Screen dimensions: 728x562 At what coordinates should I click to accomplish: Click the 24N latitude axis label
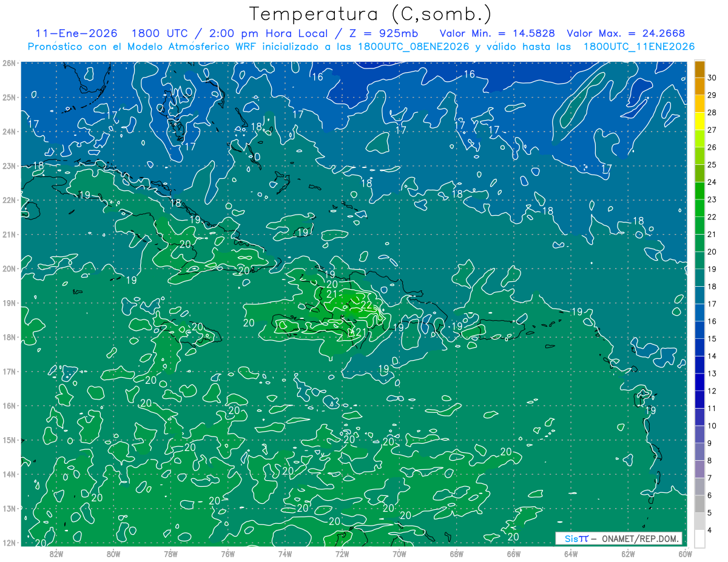[8, 132]
